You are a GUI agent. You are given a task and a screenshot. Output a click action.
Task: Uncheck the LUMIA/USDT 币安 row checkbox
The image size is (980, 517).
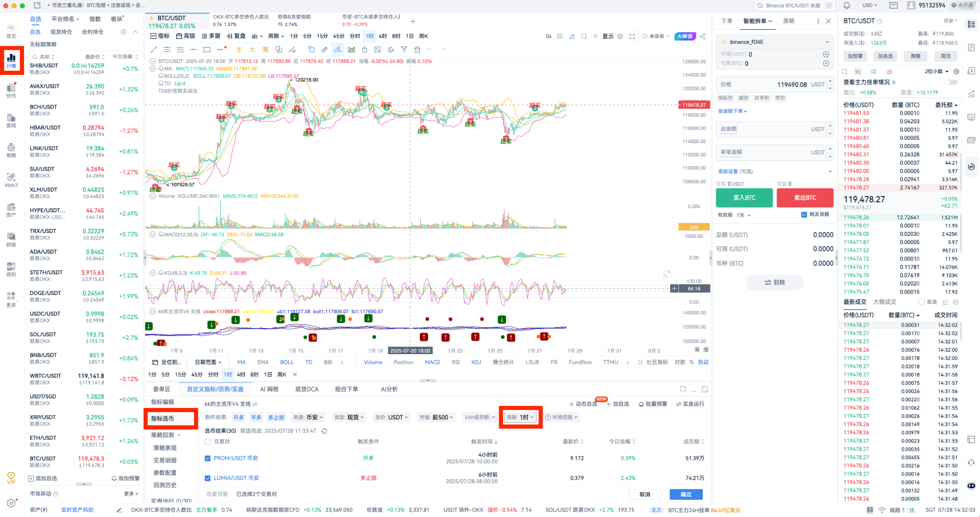click(208, 478)
